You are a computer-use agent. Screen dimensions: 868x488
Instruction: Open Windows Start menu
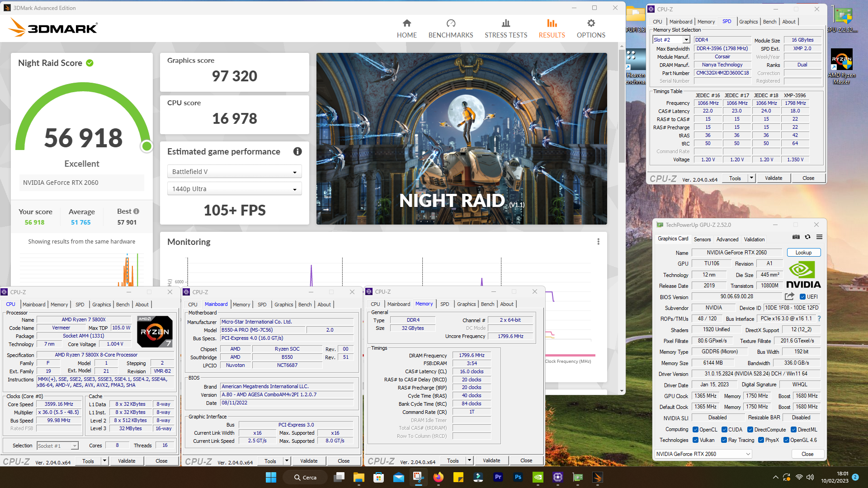point(271,477)
